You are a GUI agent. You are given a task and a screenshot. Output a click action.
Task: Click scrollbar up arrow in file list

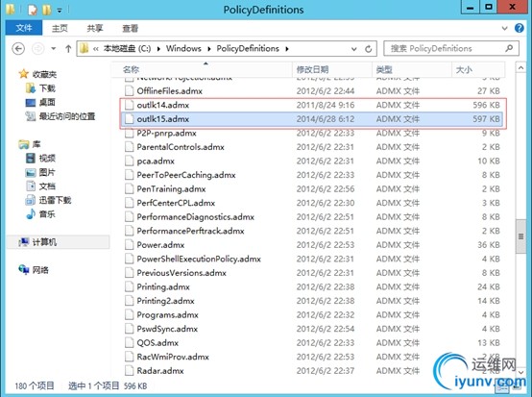(520, 68)
